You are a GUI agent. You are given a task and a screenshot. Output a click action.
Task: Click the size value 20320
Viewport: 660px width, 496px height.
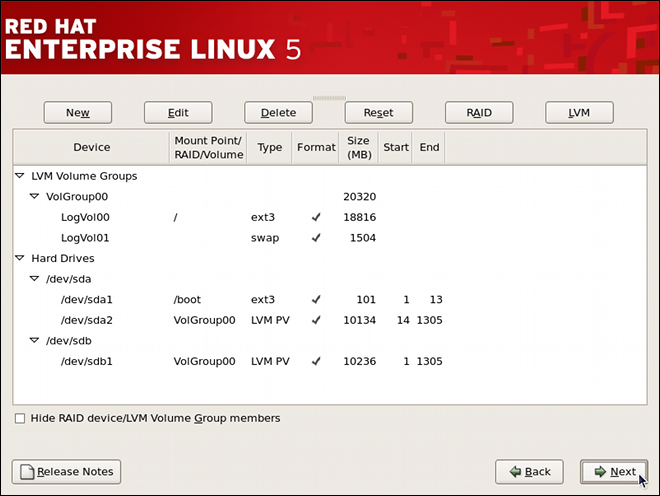[x=359, y=197]
